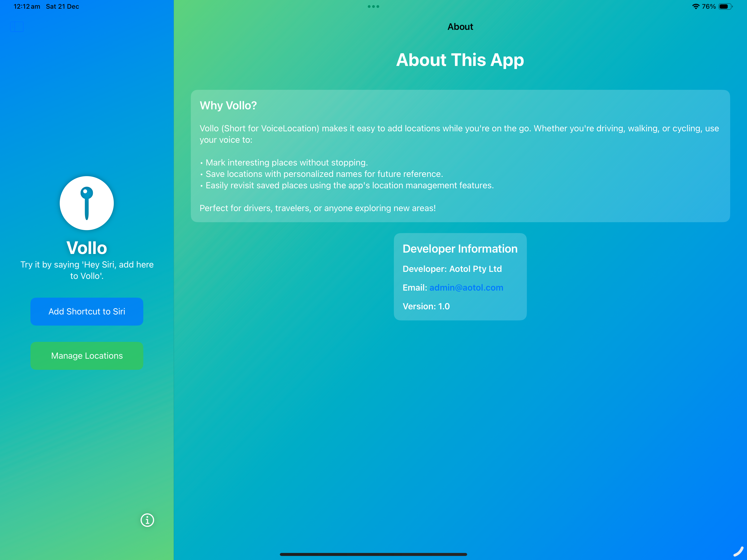
Task: Open Manage Locations
Action: click(87, 356)
